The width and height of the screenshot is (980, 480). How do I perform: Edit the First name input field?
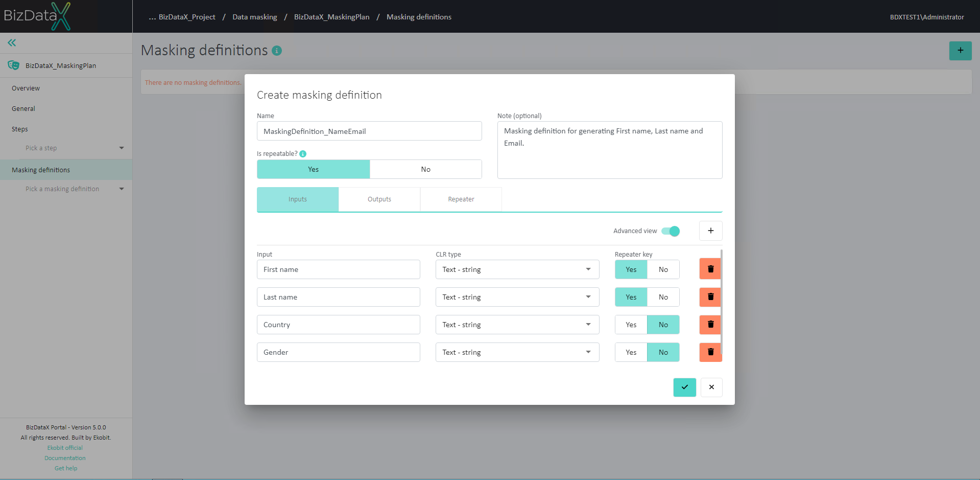339,269
